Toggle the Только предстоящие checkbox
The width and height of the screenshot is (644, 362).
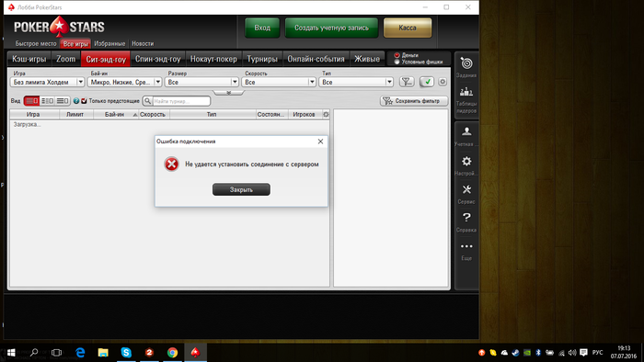coord(85,101)
